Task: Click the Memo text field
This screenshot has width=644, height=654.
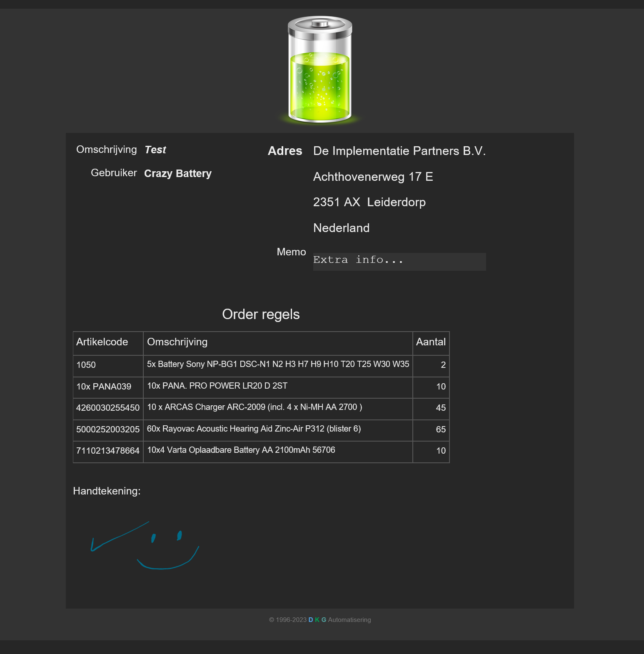Action: (399, 261)
